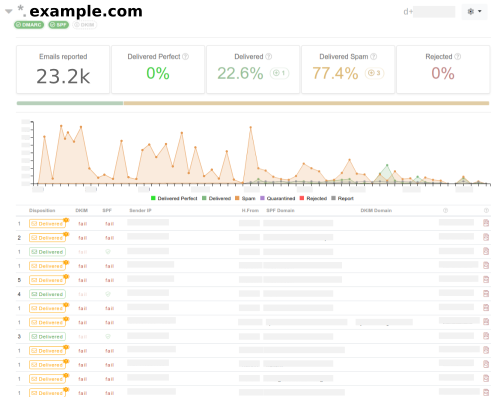The height and width of the screenshot is (397, 500).
Task: Open report document icon in first table row
Action: pyautogui.click(x=486, y=223)
